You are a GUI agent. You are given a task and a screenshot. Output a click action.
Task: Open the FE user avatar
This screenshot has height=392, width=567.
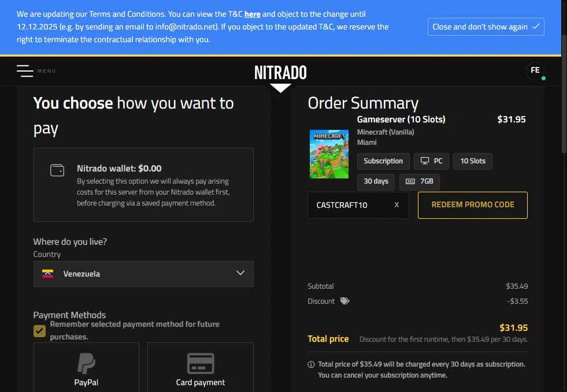pyautogui.click(x=535, y=70)
